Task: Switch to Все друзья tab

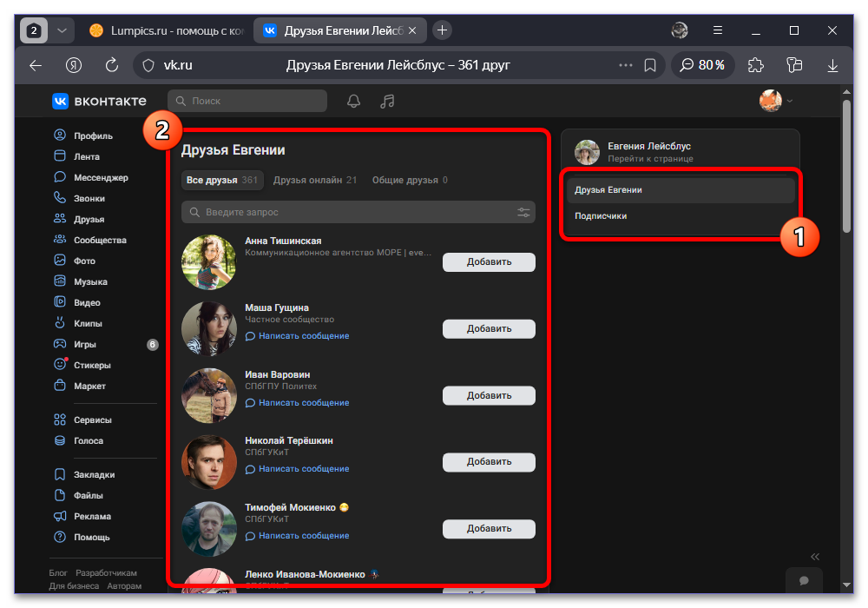Action: click(222, 180)
